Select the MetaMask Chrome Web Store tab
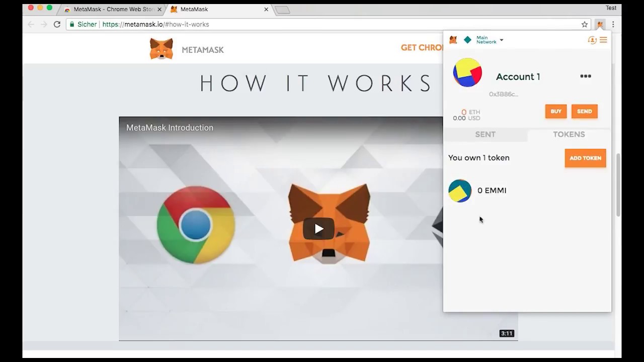644x362 pixels. click(113, 9)
